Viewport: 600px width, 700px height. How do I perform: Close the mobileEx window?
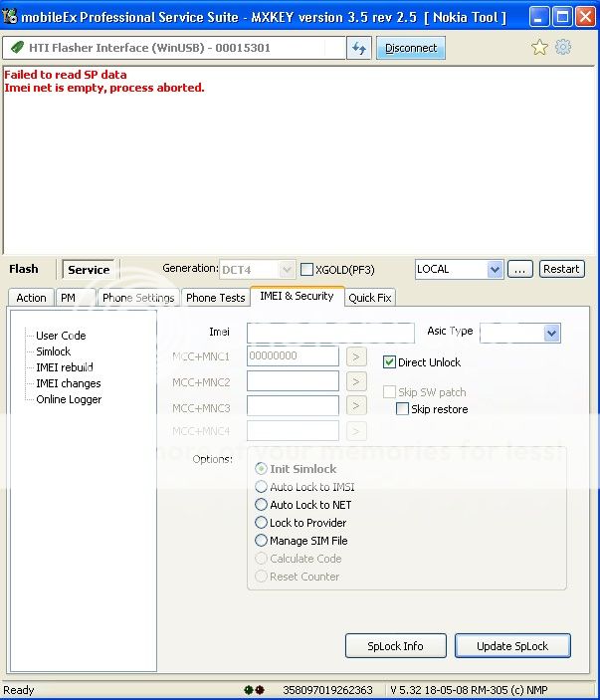(585, 17)
